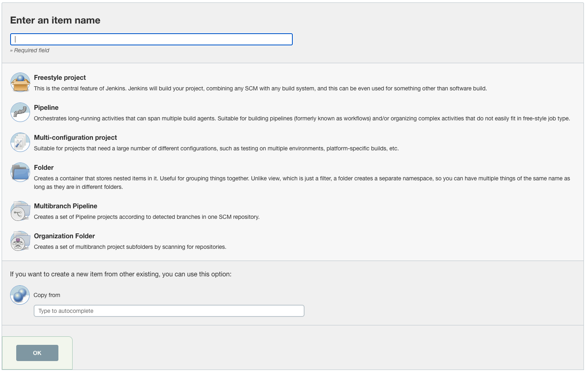
Task: Click the Freestyle project box icon
Action: coord(20,82)
